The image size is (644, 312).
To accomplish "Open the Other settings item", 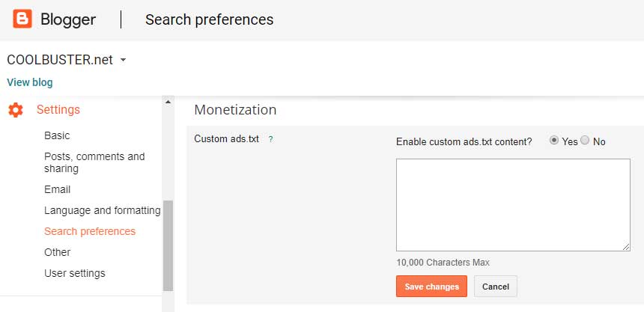I will pos(57,252).
